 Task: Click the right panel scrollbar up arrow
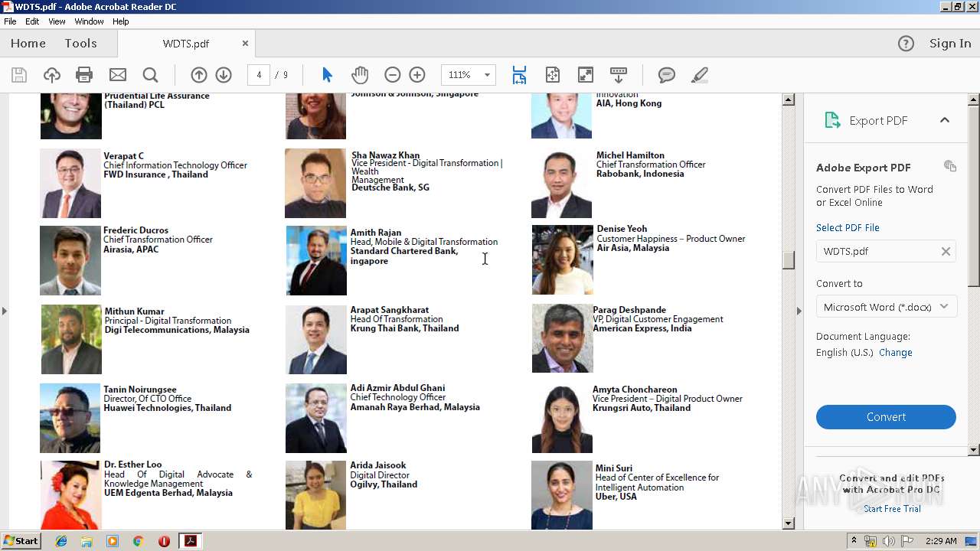click(x=974, y=99)
